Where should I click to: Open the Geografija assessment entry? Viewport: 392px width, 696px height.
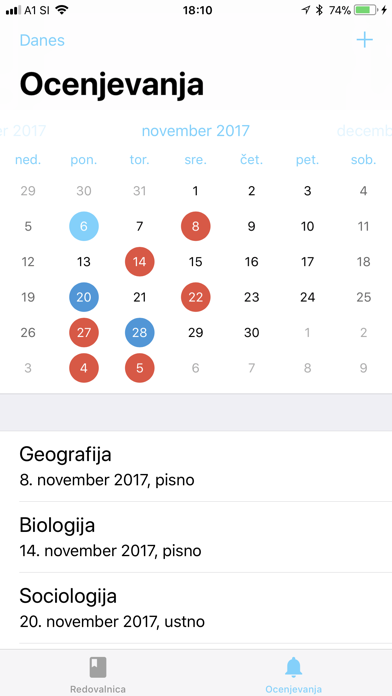[x=196, y=466]
